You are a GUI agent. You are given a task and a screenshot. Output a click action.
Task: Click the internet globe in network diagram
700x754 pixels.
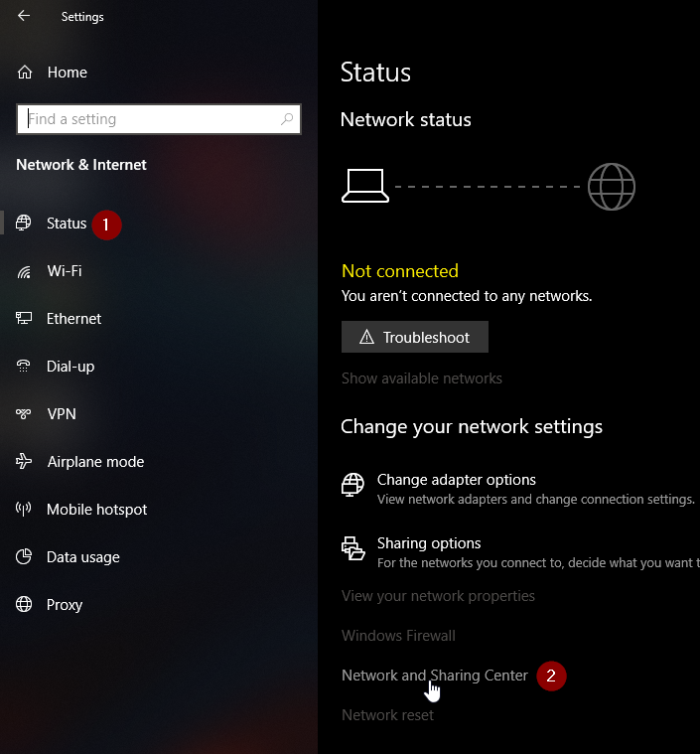pyautogui.click(x=611, y=187)
